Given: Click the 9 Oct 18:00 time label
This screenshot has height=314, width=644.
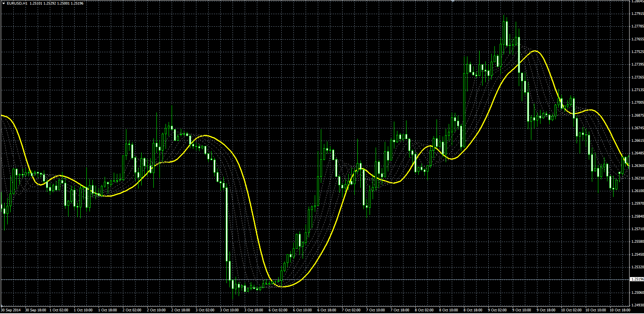Looking at the screenshot, I should (546, 310).
